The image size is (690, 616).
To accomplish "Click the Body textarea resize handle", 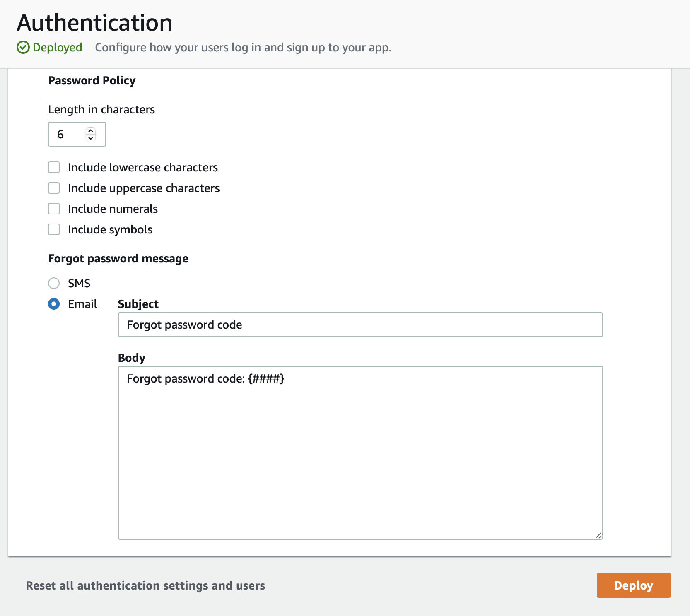I will 598,535.
